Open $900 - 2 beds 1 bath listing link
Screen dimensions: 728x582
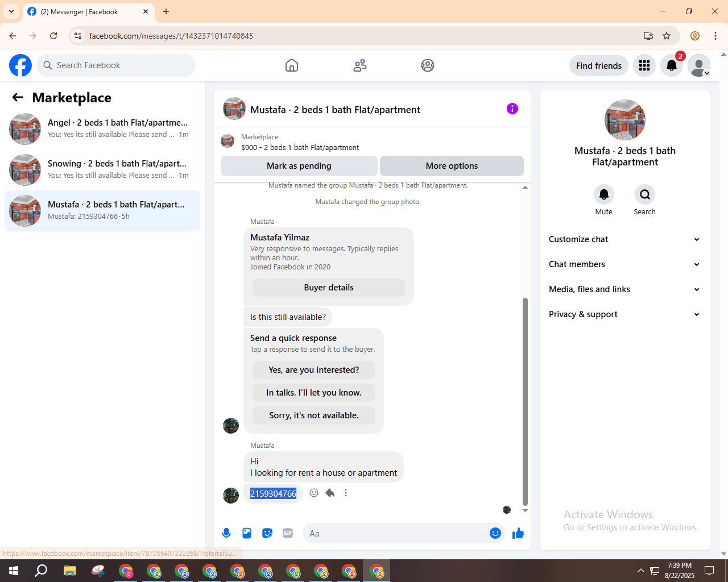pyautogui.click(x=300, y=147)
